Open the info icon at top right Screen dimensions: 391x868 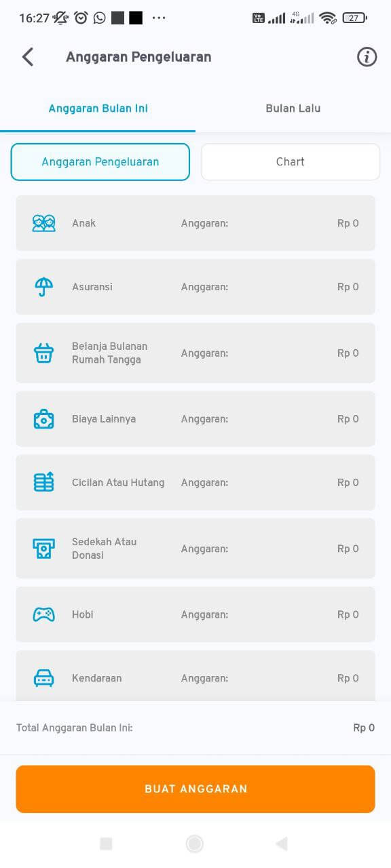[367, 57]
